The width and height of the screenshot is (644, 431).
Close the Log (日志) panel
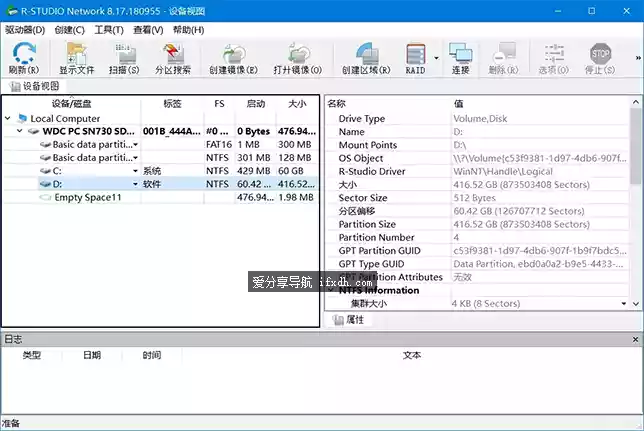tap(635, 339)
